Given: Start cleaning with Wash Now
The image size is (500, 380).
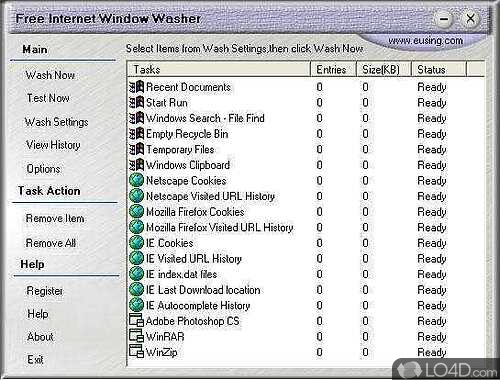Looking at the screenshot, I should click(x=50, y=75).
